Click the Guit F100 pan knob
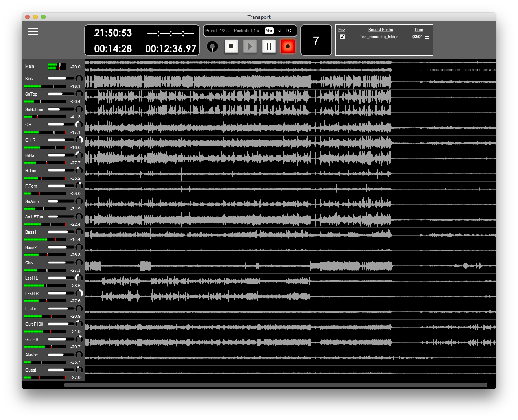The width and height of the screenshot is (518, 420). tap(79, 324)
